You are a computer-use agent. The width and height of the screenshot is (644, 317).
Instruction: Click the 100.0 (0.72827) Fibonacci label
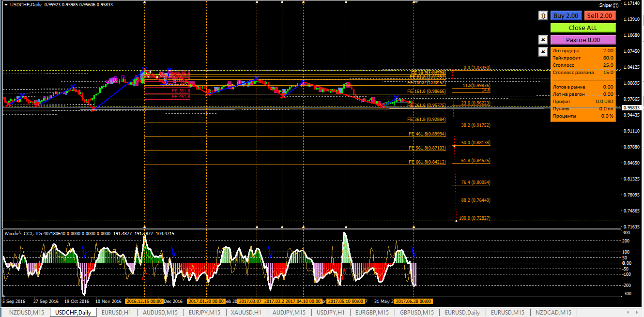475,218
